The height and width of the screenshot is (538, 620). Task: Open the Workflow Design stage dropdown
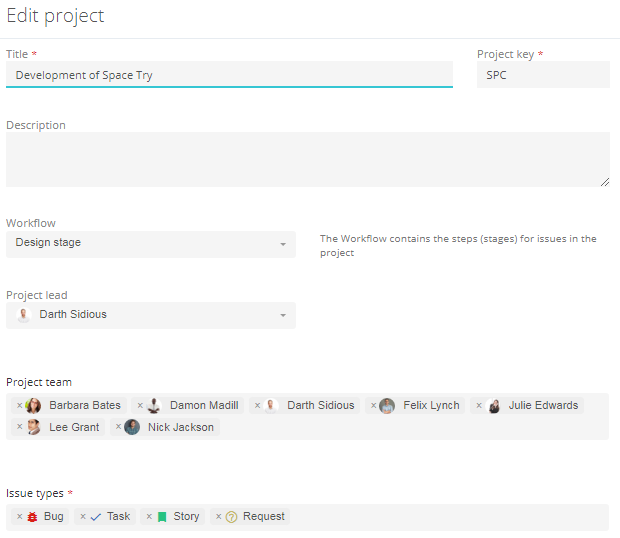(151, 244)
